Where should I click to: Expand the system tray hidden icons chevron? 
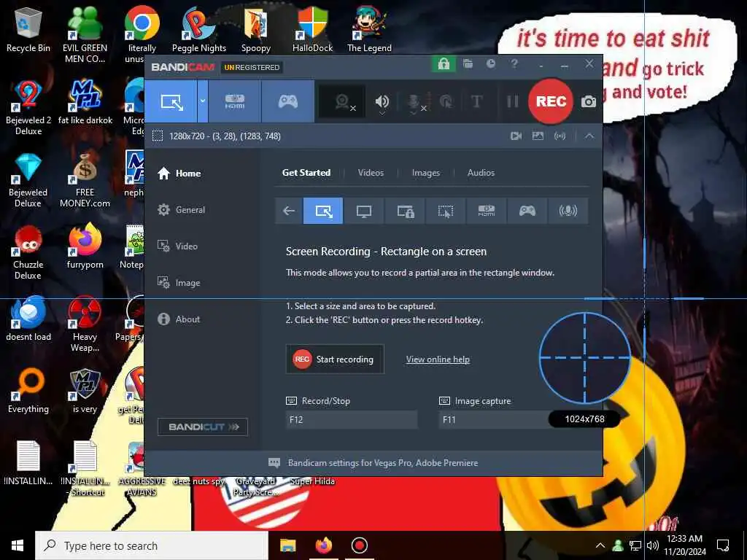click(600, 545)
